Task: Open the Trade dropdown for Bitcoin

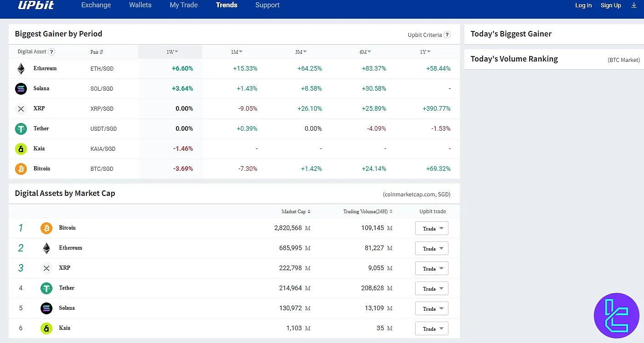Action: pyautogui.click(x=432, y=228)
